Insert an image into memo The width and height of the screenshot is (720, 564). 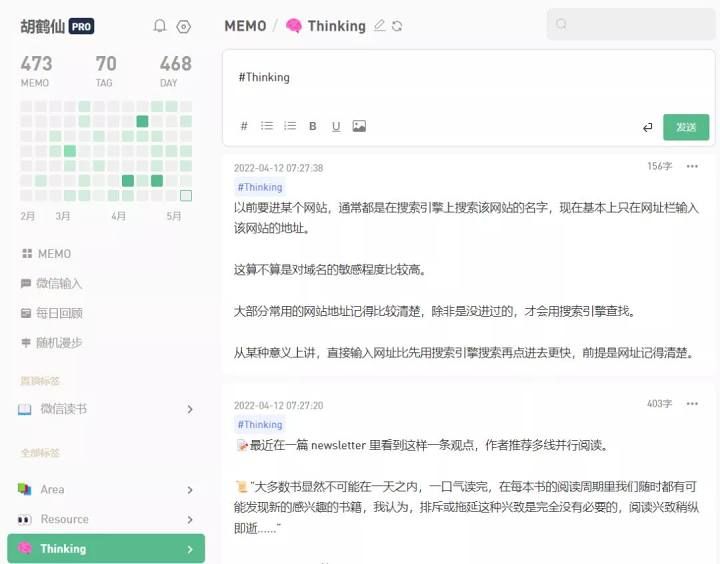pyautogui.click(x=359, y=126)
